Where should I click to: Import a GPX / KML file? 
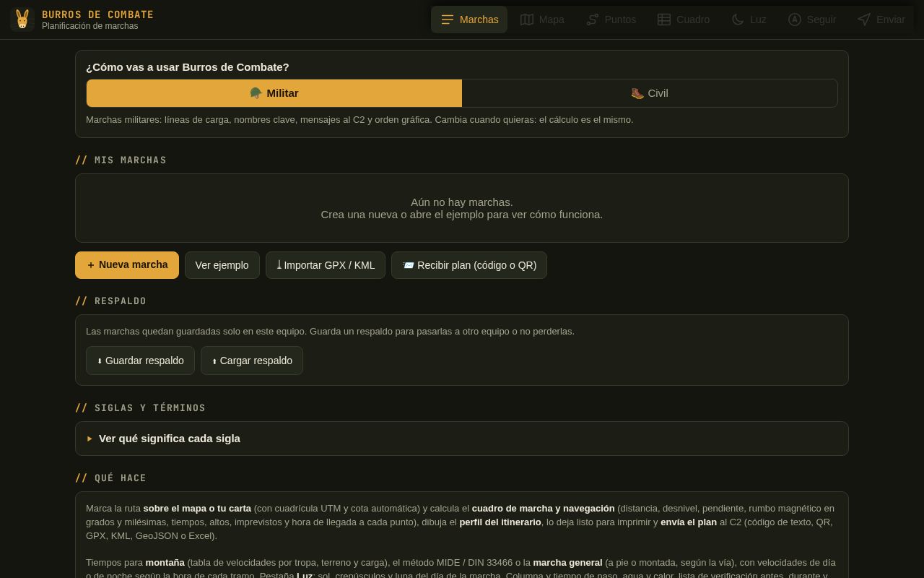click(326, 265)
